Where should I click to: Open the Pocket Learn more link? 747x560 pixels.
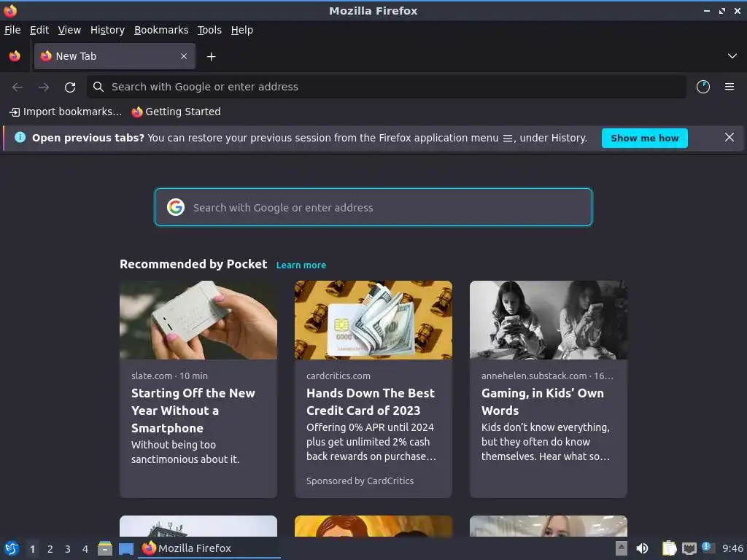[x=301, y=265]
